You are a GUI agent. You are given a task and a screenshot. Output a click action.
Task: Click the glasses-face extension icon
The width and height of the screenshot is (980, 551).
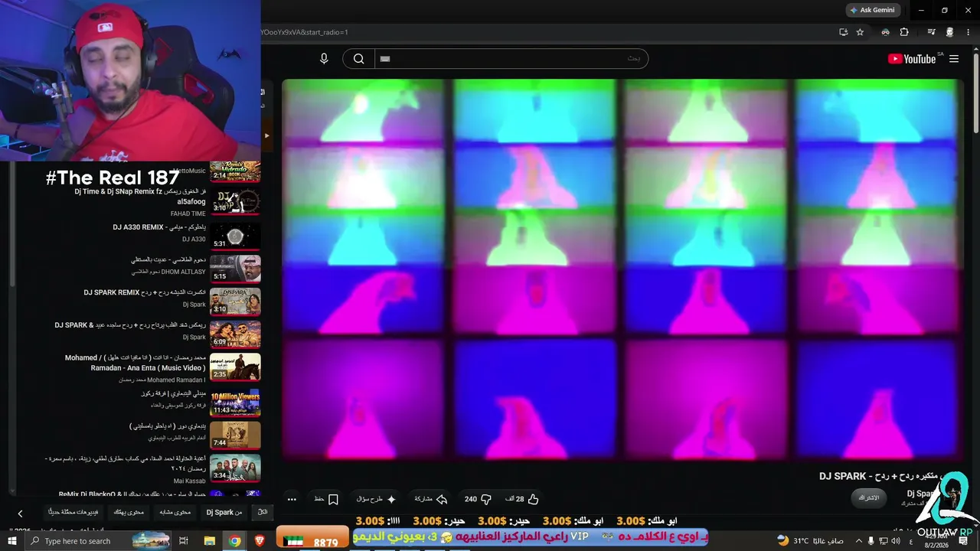pos(886,32)
